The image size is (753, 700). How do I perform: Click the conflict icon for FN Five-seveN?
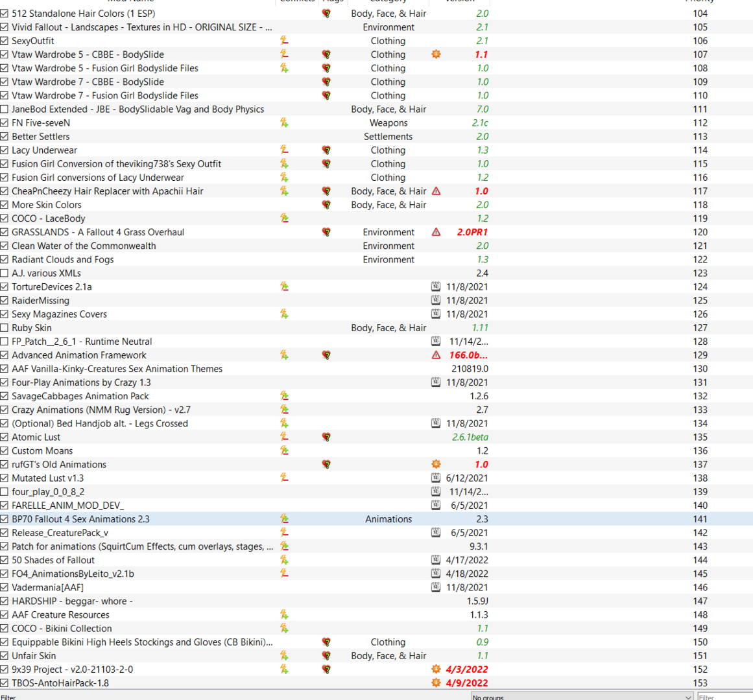(284, 122)
